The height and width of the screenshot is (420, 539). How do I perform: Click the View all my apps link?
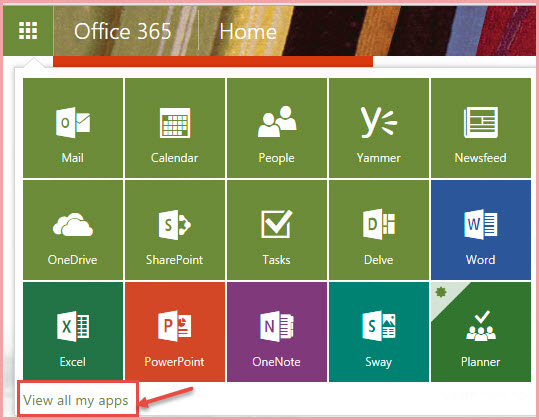point(76,400)
